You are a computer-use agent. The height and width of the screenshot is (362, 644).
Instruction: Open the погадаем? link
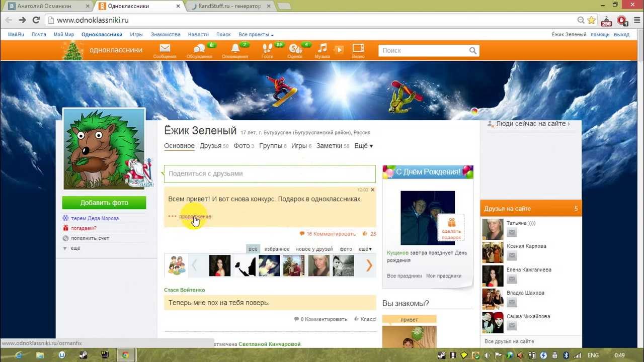pyautogui.click(x=84, y=228)
